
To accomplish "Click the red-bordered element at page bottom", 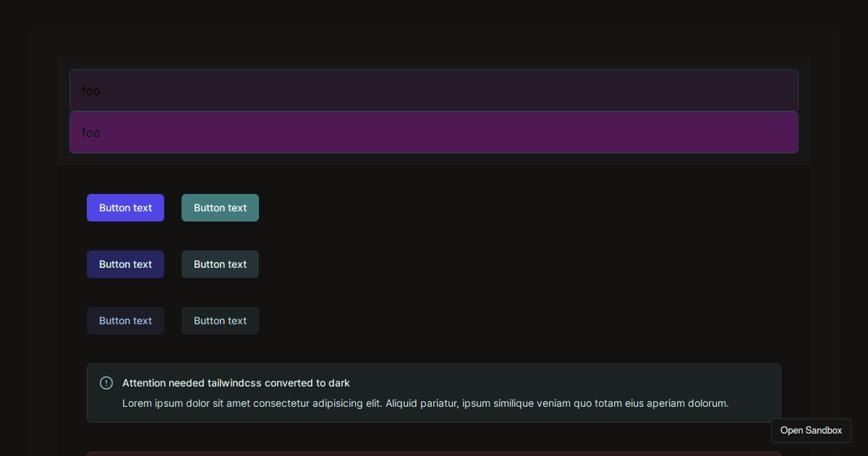I will point(434,455).
